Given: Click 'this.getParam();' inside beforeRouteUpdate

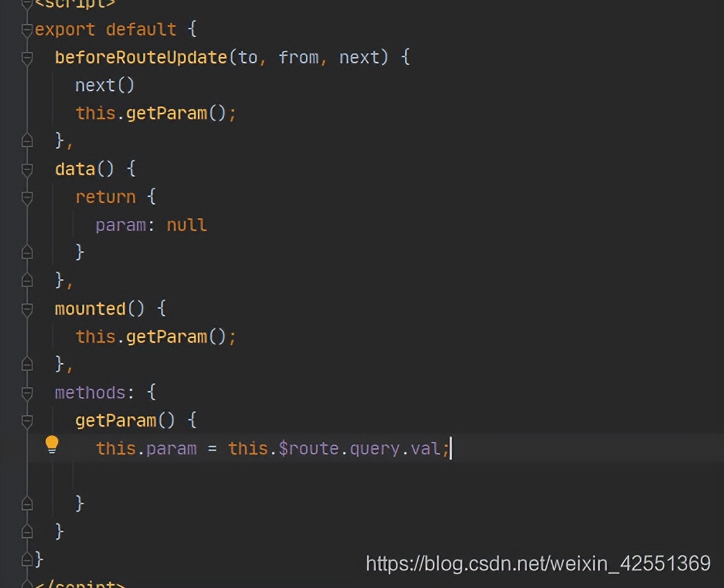Looking at the screenshot, I should (x=156, y=114).
